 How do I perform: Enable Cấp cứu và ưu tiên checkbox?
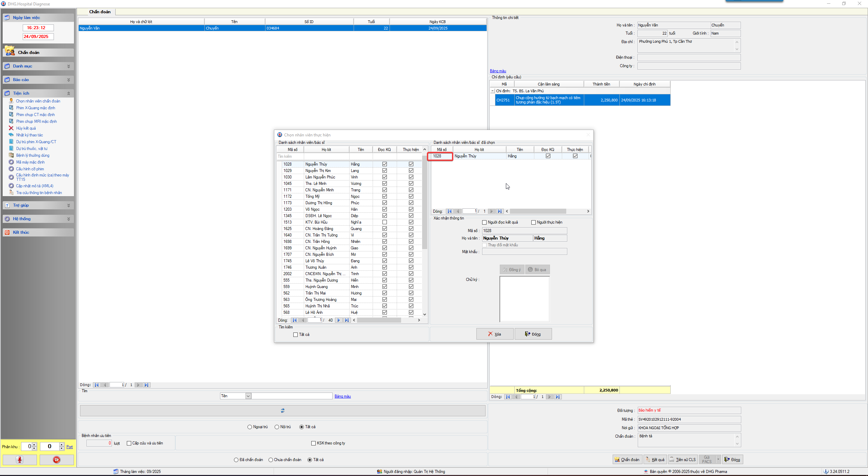tap(129, 443)
